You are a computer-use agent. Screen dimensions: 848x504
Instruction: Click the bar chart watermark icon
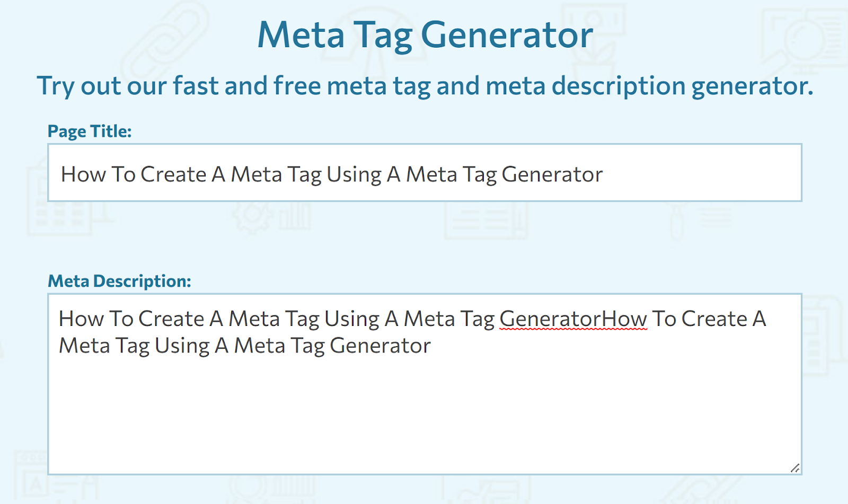point(295,215)
